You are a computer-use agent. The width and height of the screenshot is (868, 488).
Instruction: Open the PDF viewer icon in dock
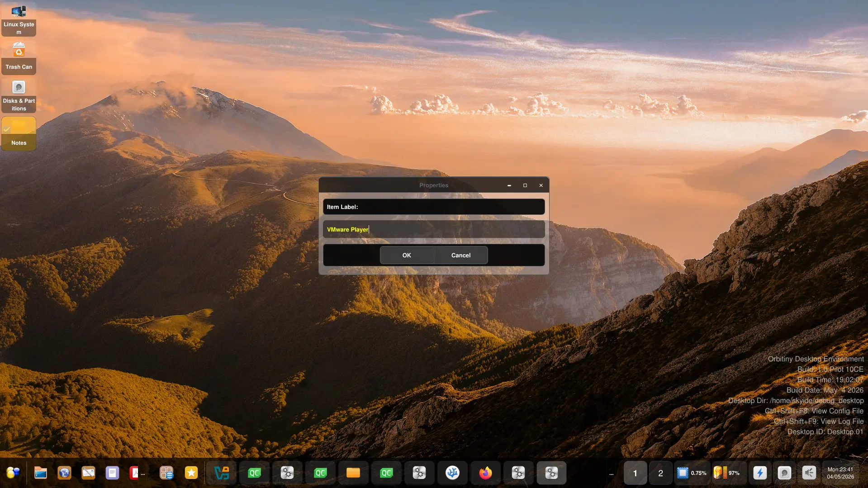134,473
